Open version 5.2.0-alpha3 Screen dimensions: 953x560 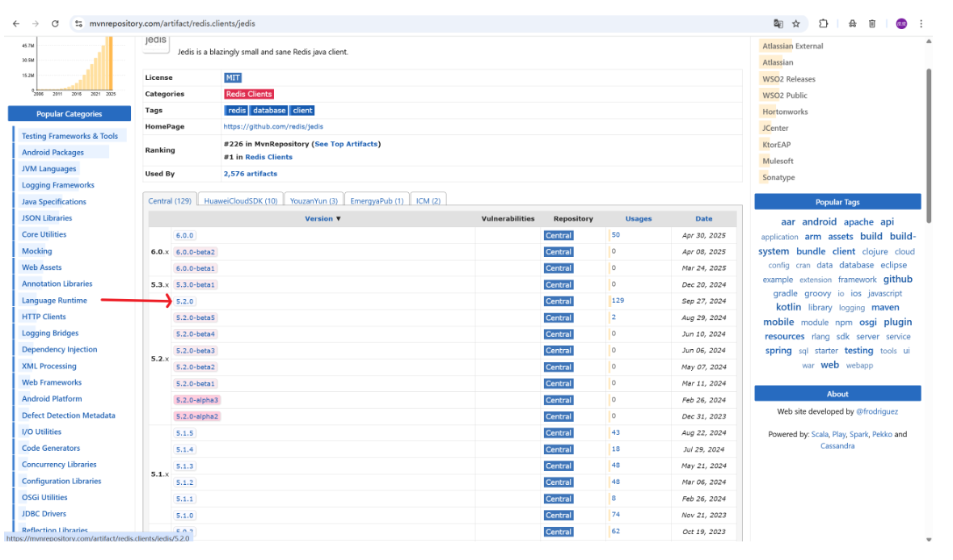tap(197, 400)
